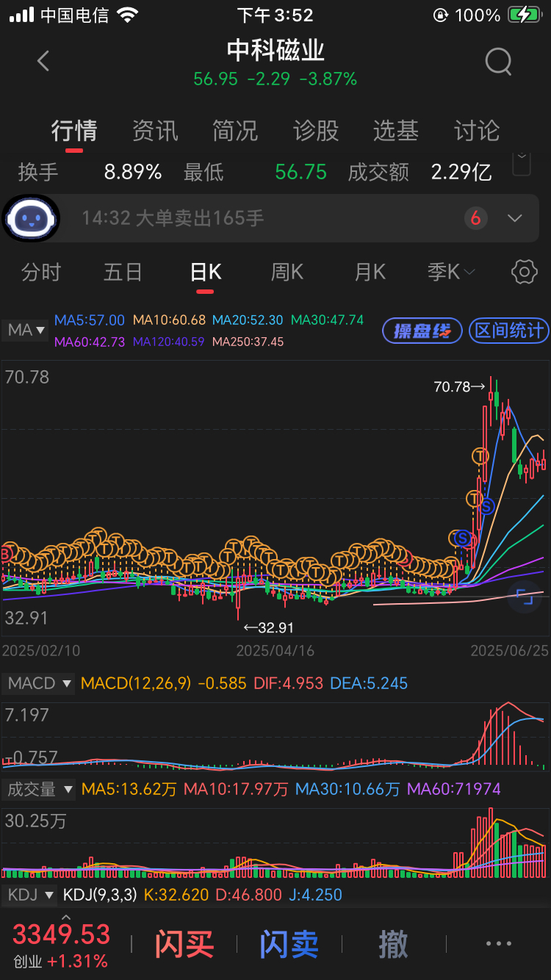Open the chart settings gear icon
551x980 pixels.
click(x=524, y=272)
